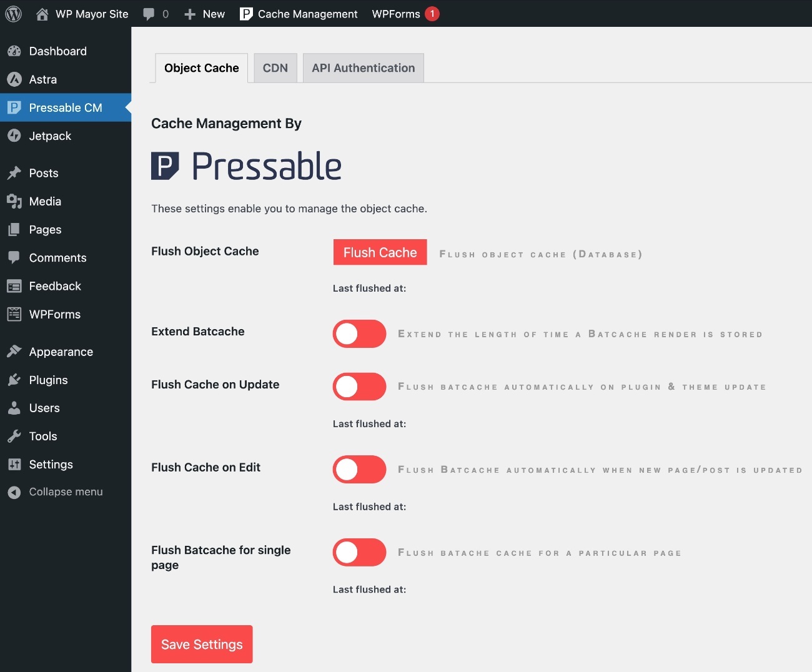Open the Tools menu link

[43, 436]
